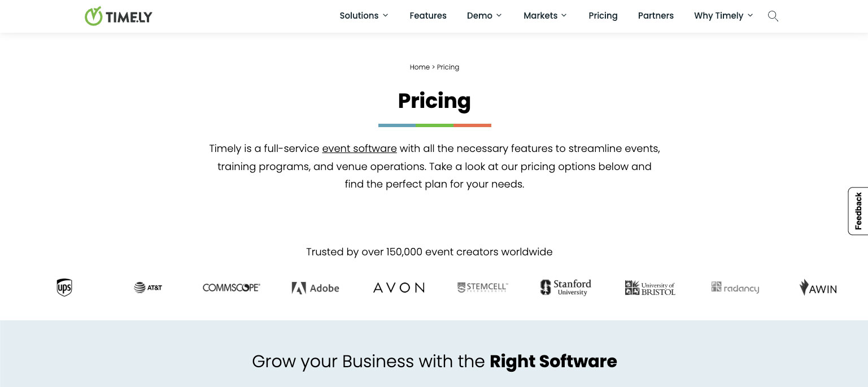Click the Timely logo in header
The width and height of the screenshot is (868, 387).
[x=119, y=16]
